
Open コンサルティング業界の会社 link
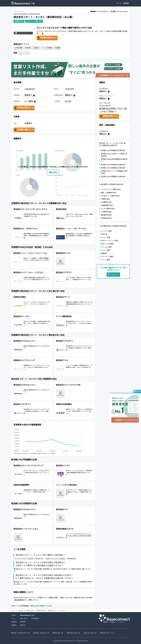pyautogui.click(x=111, y=190)
